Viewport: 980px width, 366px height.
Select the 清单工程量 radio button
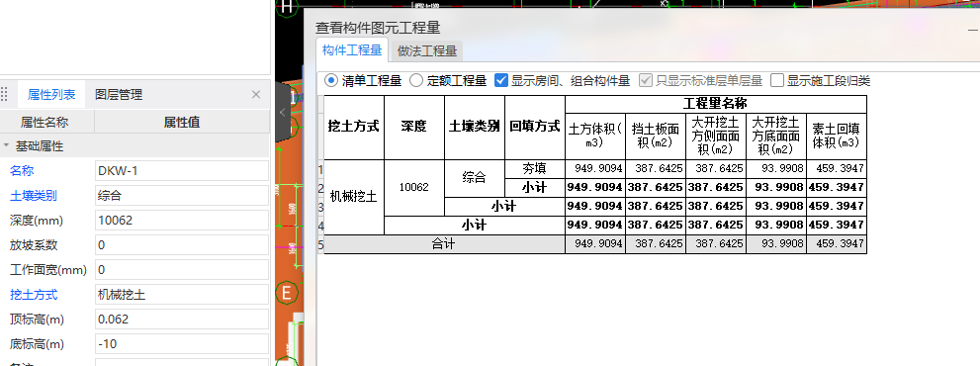tap(331, 80)
